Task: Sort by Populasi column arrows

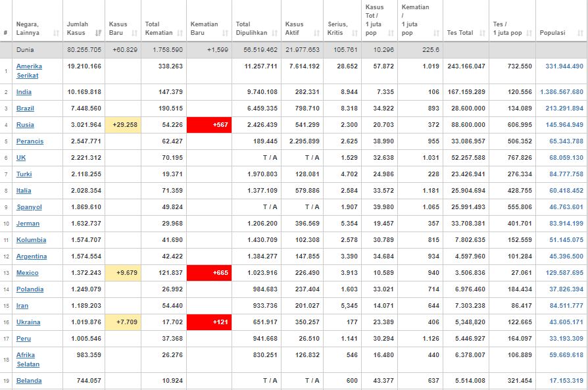Action: point(581,33)
